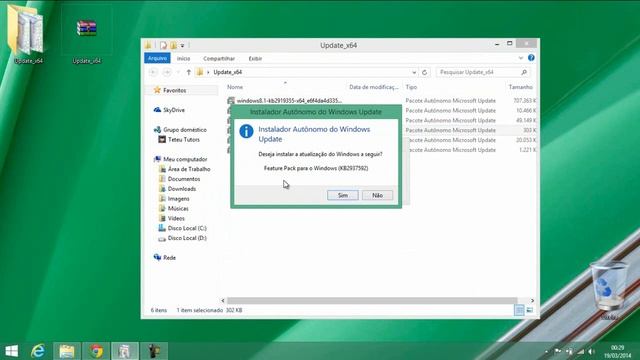
Task: Open Músicas in navigation pane
Action: 178,208
